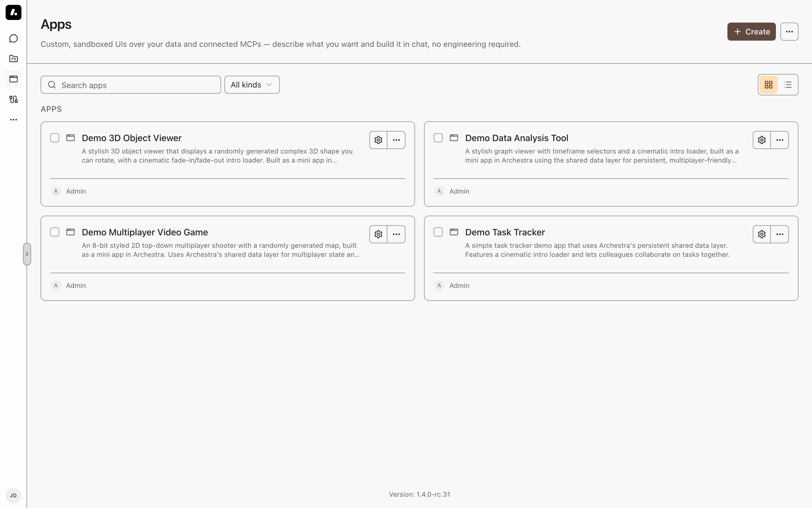Click Admin on the Demo Task Tracker card
The height and width of the screenshot is (508, 812).
[459, 286]
